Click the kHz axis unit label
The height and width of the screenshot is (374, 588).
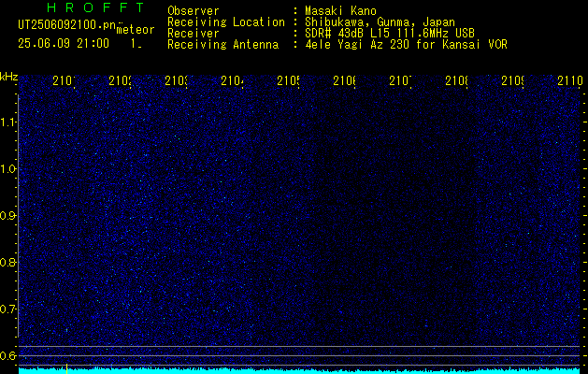pos(8,77)
